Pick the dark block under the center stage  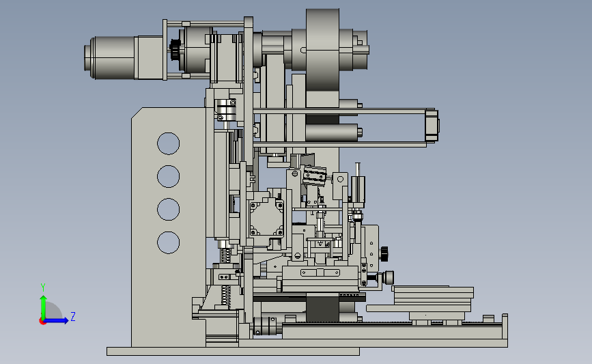coord(322,309)
